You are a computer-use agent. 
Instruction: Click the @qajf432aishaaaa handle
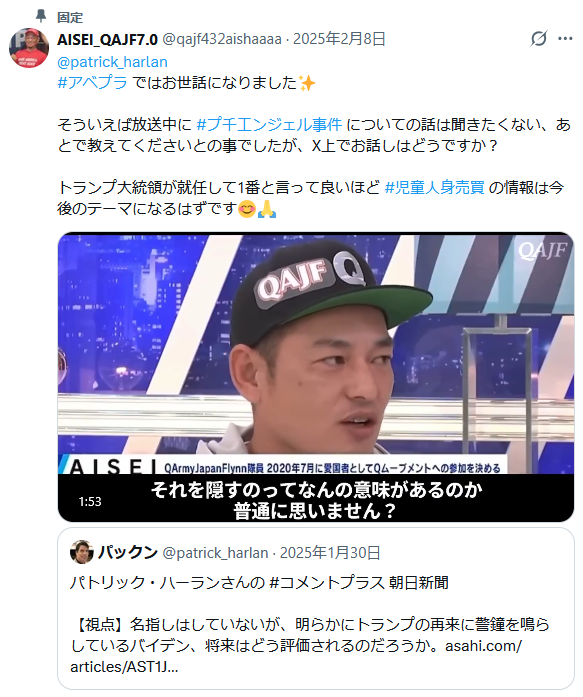222,40
